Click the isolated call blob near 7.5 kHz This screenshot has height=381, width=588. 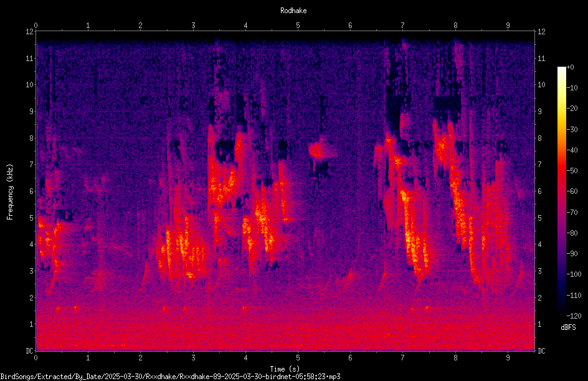point(319,150)
